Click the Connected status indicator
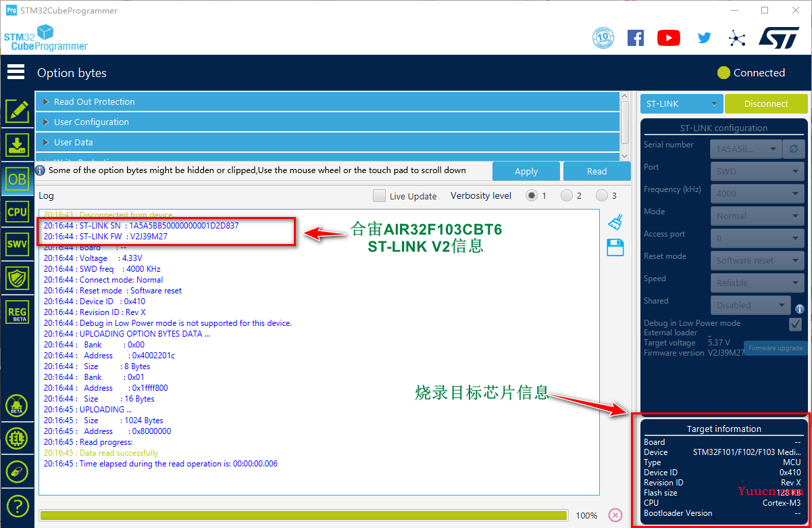 pyautogui.click(x=751, y=72)
